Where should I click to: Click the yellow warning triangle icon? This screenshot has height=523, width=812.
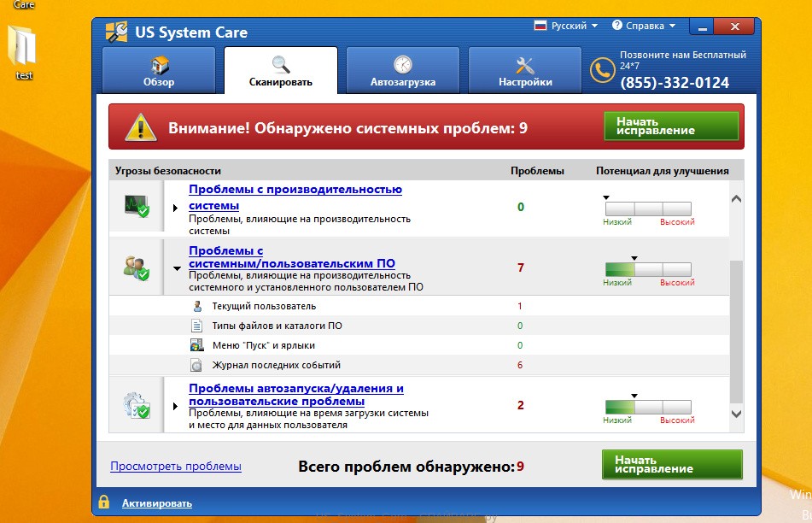pos(141,127)
